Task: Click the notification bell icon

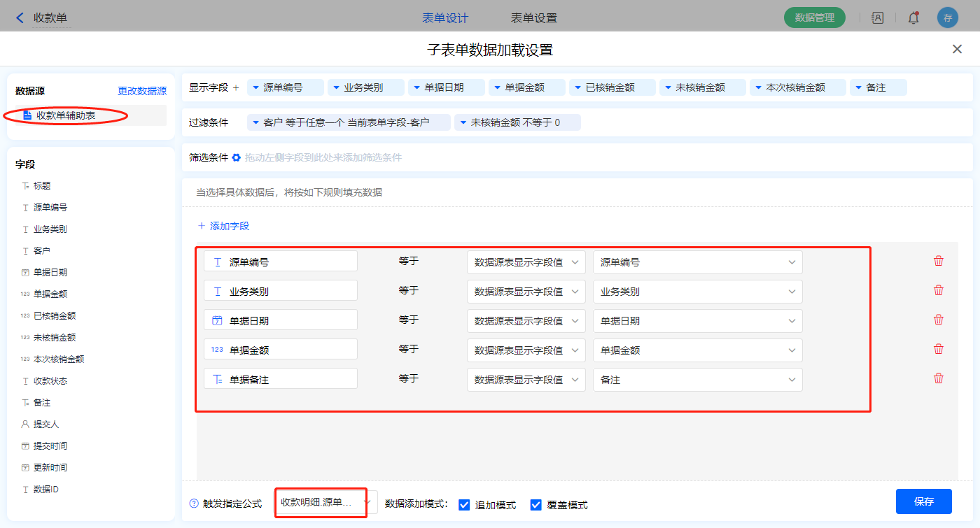Action: tap(913, 18)
